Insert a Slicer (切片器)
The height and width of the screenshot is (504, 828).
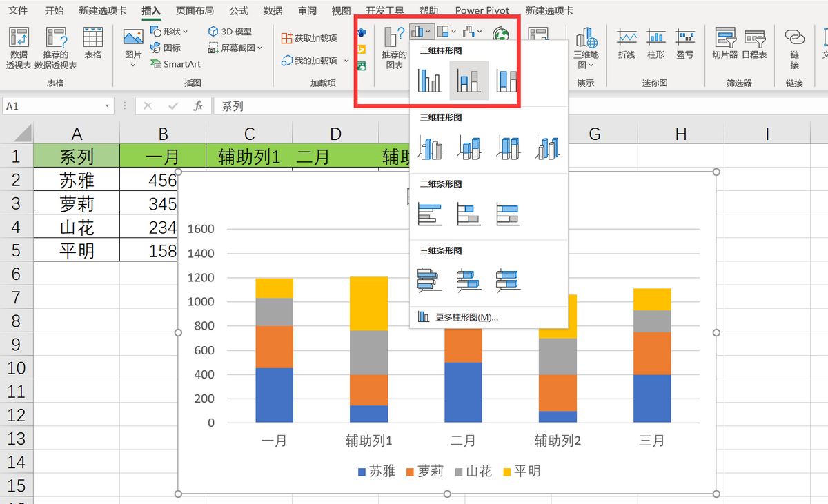pyautogui.click(x=725, y=43)
